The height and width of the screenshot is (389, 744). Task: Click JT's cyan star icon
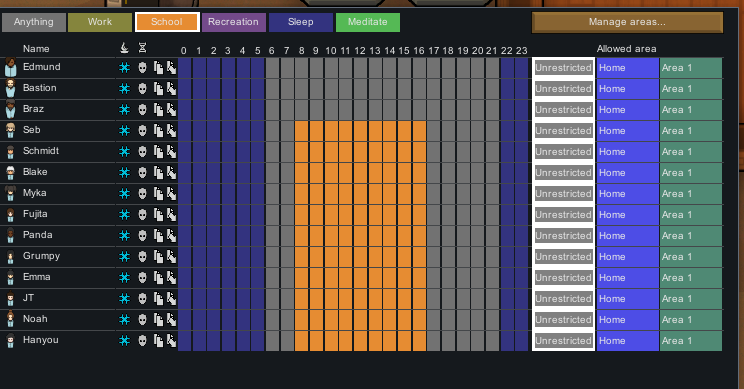(x=124, y=298)
